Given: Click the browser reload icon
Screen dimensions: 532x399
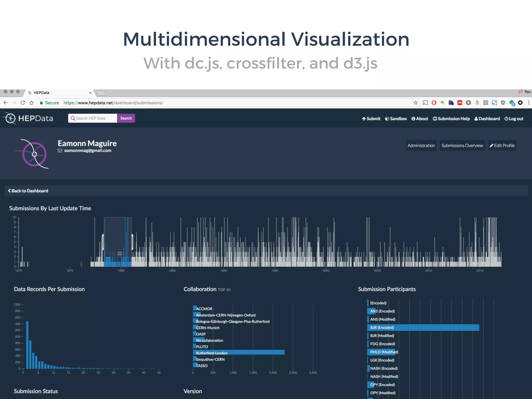Looking at the screenshot, I should click(23, 103).
